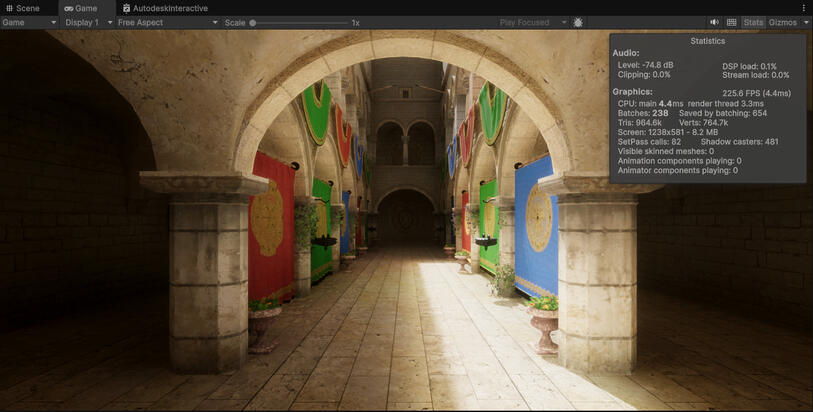Click the Unity shortcuts keyboard icon
This screenshot has width=813, height=412.
pos(731,22)
